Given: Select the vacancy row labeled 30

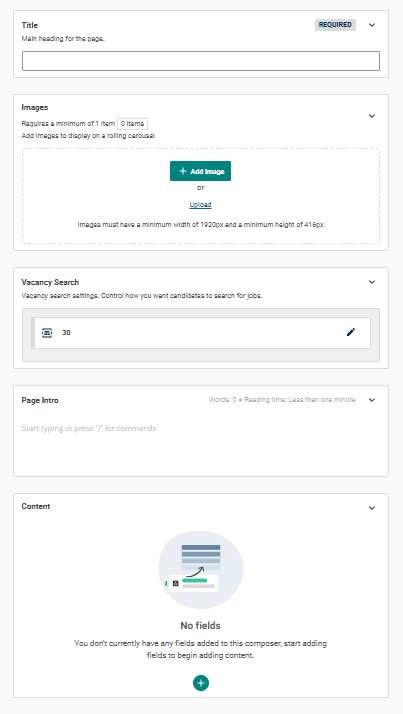Looking at the screenshot, I should [201, 333].
